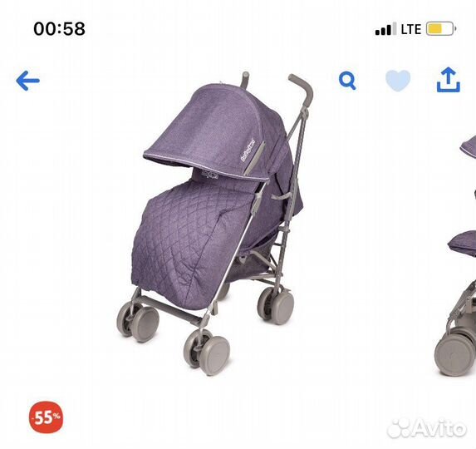This screenshot has height=449, width=476.
Task: Click the front double wheel nearest camera
Action: 208,351
